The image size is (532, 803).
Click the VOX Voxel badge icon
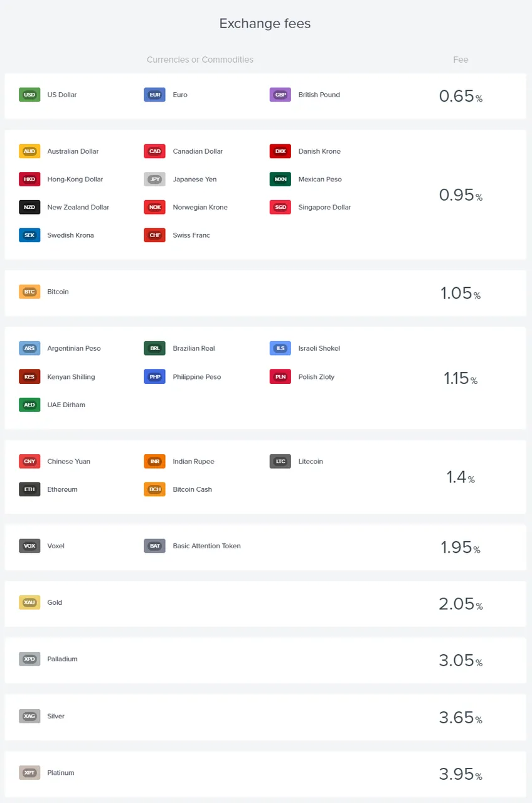[x=29, y=546]
